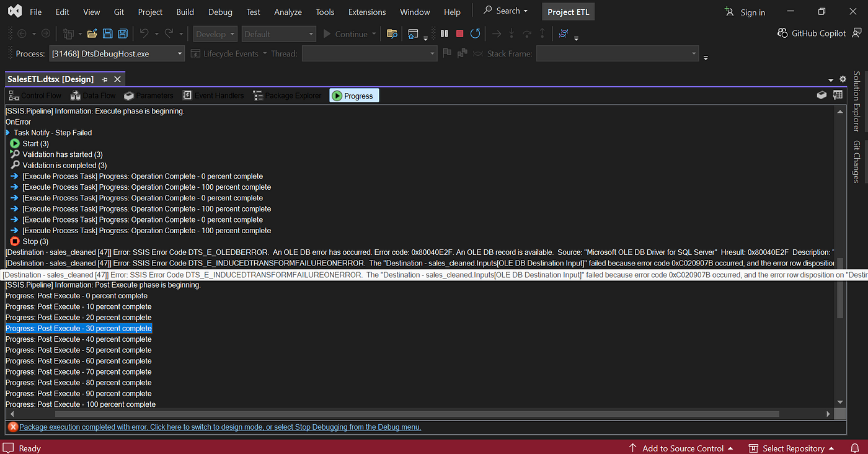Screen dimensions: 868x454
Task: Expand the Search dropdown
Action: click(526, 11)
